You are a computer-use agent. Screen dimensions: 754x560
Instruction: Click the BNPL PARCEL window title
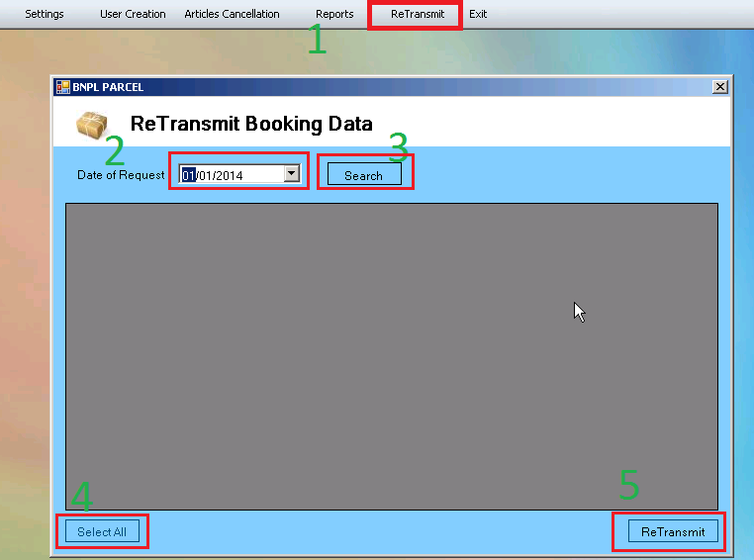[x=108, y=87]
